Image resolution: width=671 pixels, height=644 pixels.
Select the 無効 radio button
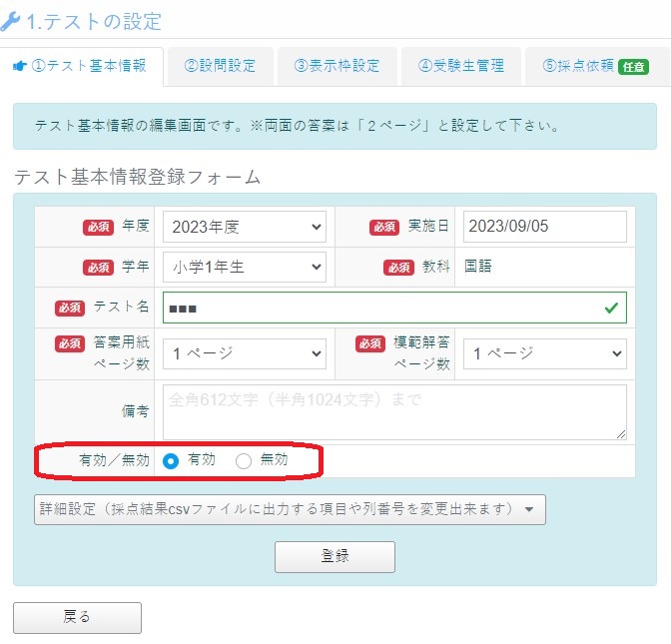tap(244, 461)
